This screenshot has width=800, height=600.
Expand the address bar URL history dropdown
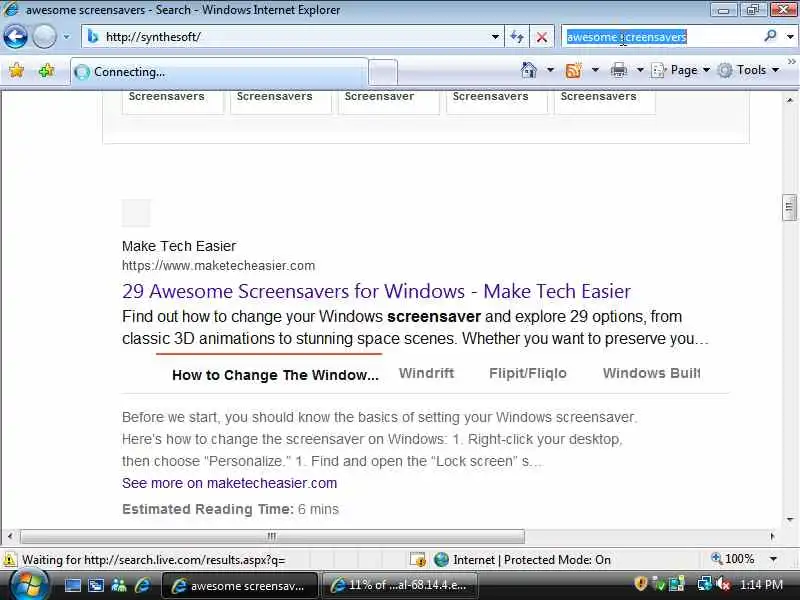495,37
